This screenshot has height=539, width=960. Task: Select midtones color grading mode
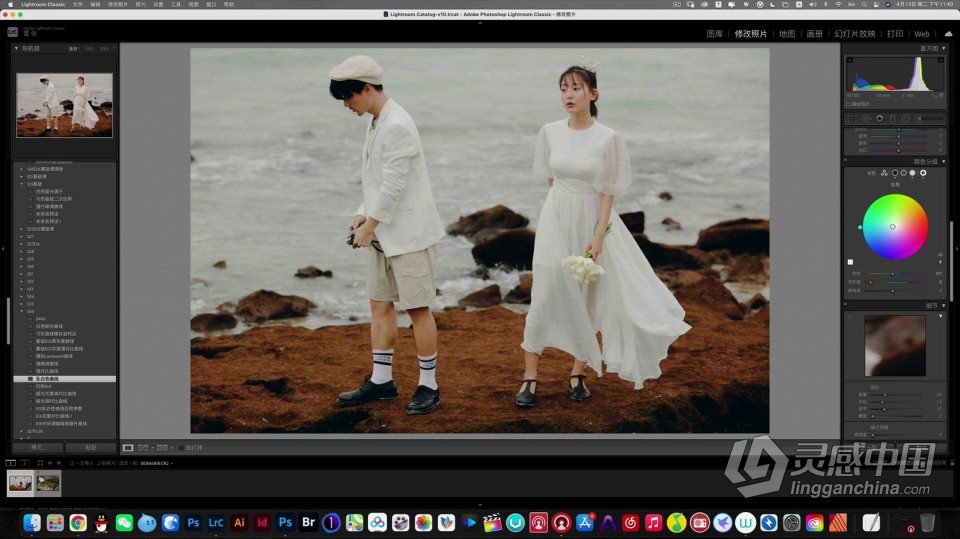point(904,173)
